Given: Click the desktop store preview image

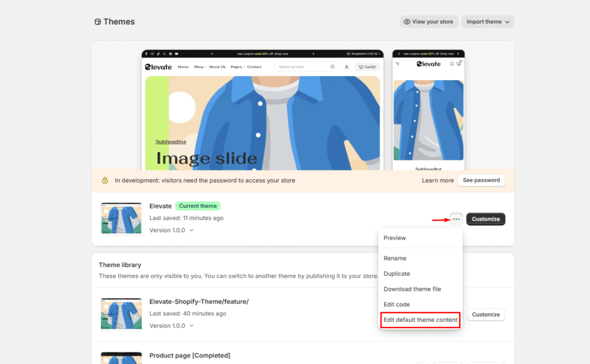Looking at the screenshot, I should tap(262, 110).
